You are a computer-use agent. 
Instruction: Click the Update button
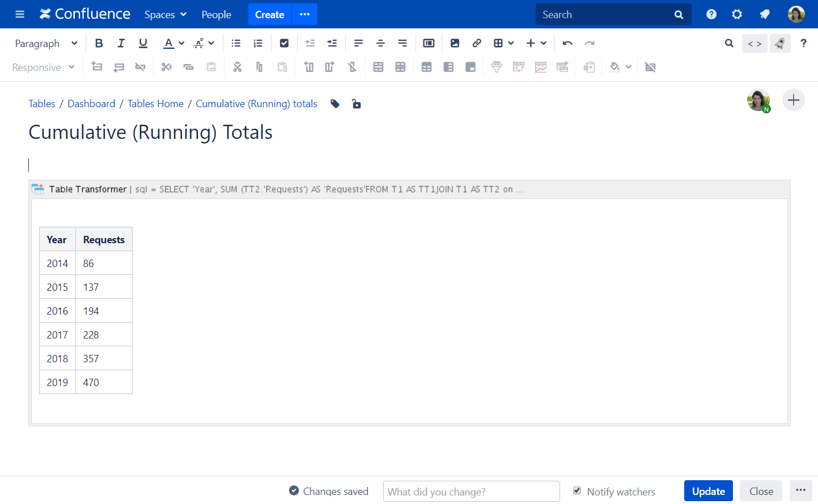tap(708, 491)
